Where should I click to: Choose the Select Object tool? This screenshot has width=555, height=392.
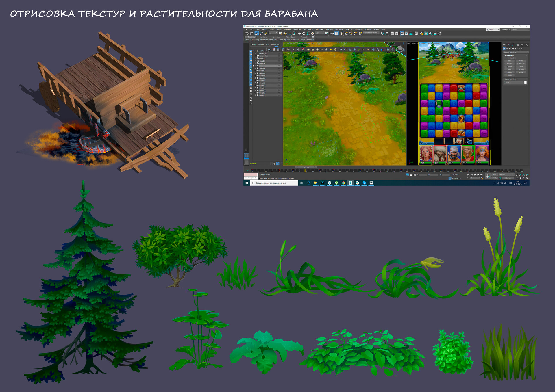pyautogui.click(x=280, y=33)
